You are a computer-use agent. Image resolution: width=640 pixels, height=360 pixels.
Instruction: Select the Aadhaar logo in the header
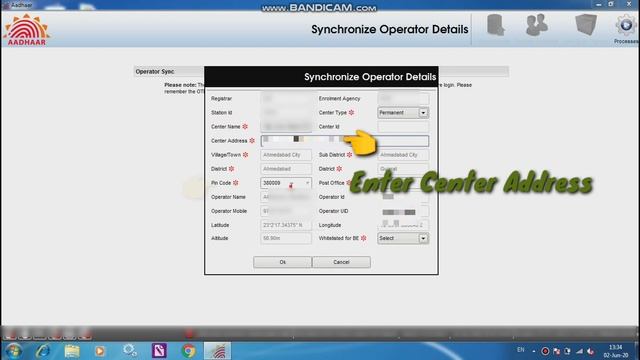[x=27, y=29]
